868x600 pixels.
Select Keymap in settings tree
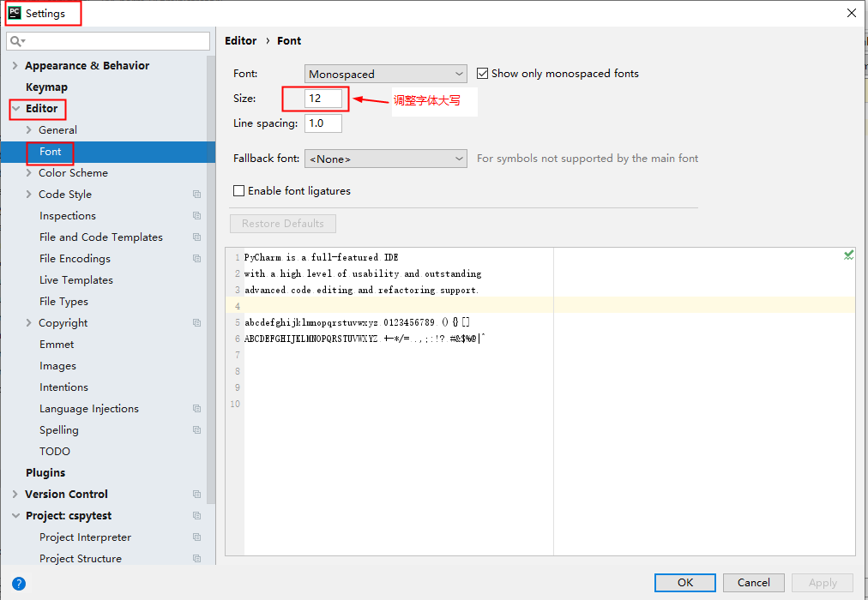pos(46,87)
